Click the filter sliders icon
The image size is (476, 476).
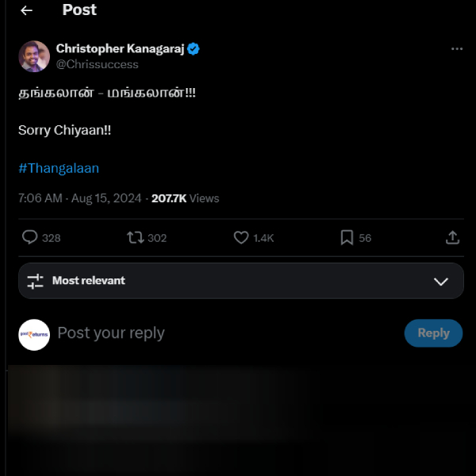[x=35, y=281]
